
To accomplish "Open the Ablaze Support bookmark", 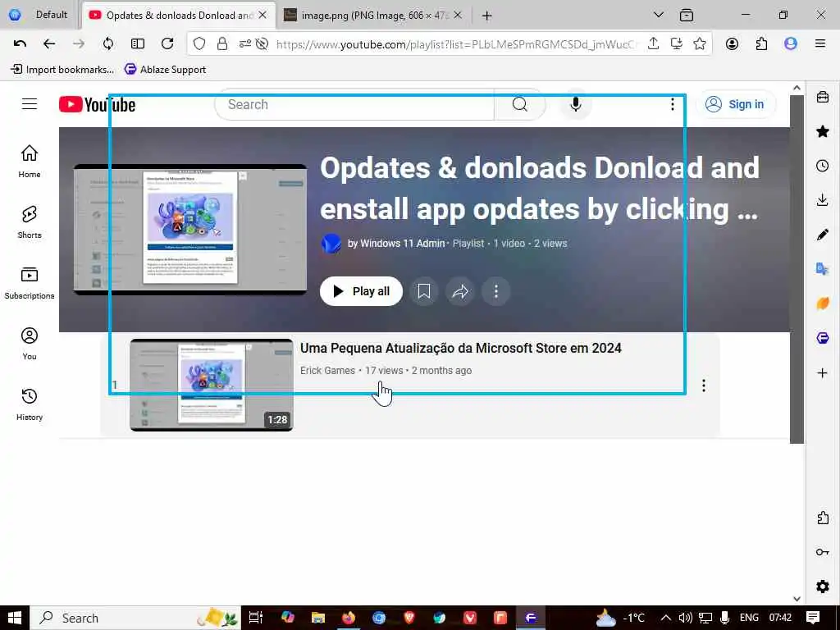I will point(165,69).
